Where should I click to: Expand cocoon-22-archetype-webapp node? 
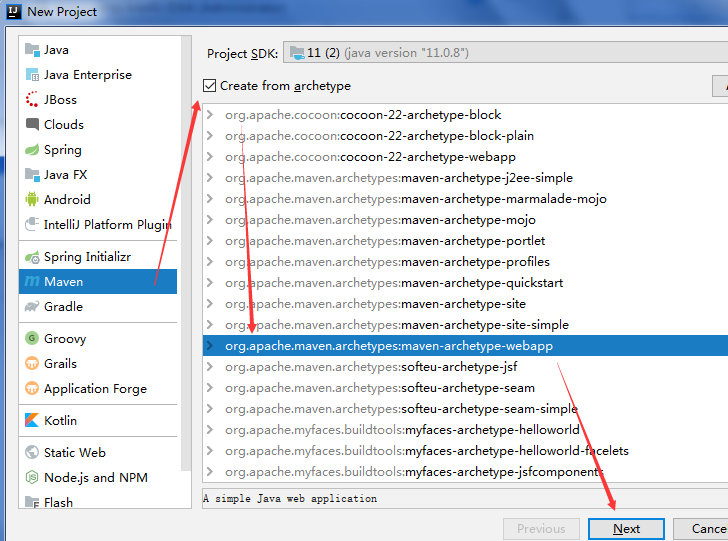tap(210, 156)
